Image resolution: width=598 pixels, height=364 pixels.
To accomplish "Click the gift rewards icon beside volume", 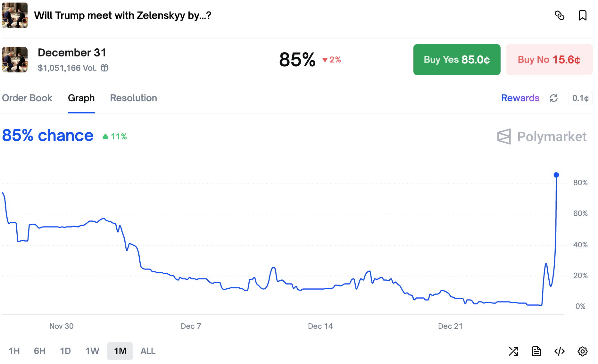I will pos(104,68).
